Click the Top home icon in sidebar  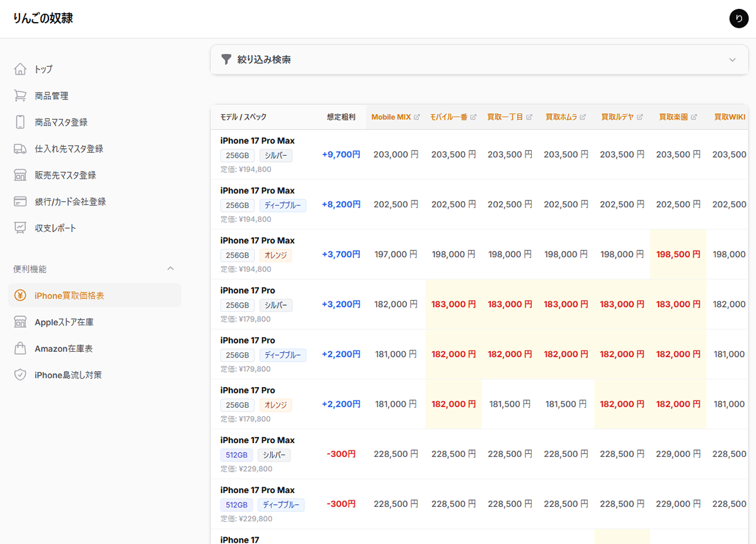click(20, 69)
